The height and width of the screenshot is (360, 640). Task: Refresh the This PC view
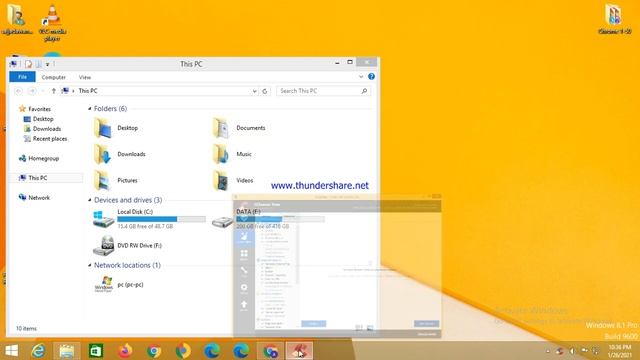(x=264, y=91)
